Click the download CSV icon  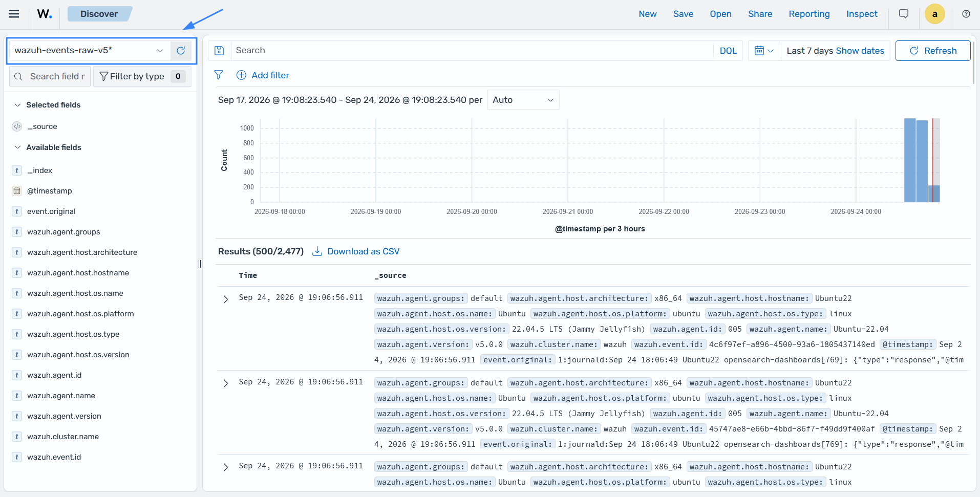[x=317, y=251]
